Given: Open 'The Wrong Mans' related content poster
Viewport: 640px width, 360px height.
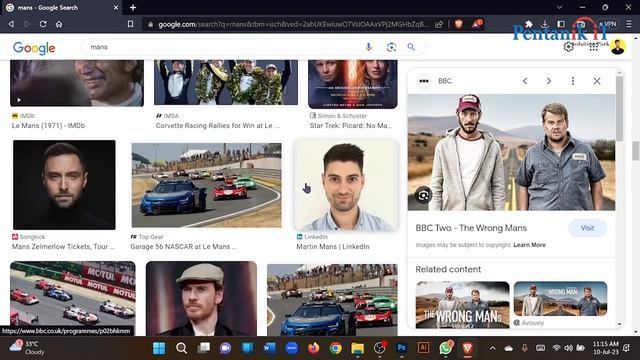Looking at the screenshot, I should click(x=462, y=305).
